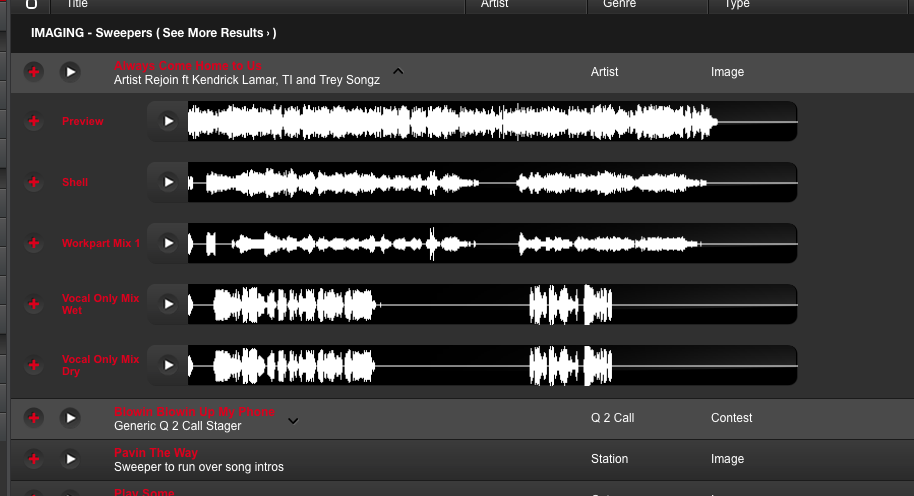The image size is (914, 496).
Task: Seek within Vocal Only Mix Wet waveform
Action: [493, 304]
